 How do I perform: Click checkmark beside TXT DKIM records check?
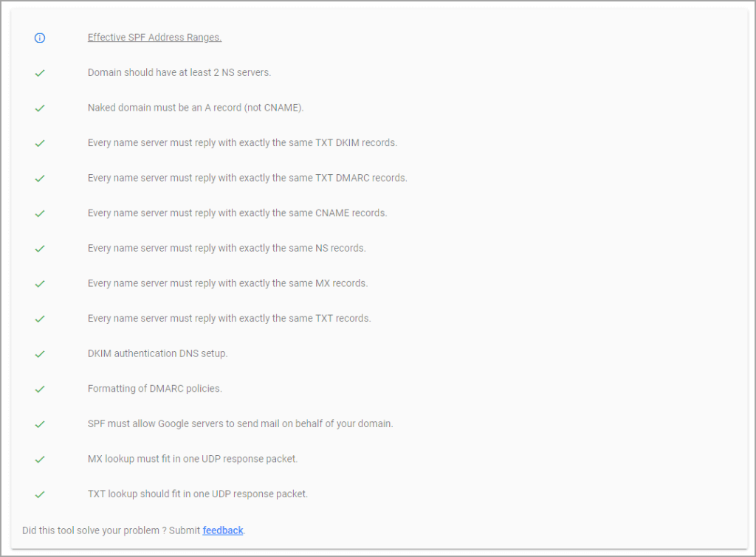point(40,143)
